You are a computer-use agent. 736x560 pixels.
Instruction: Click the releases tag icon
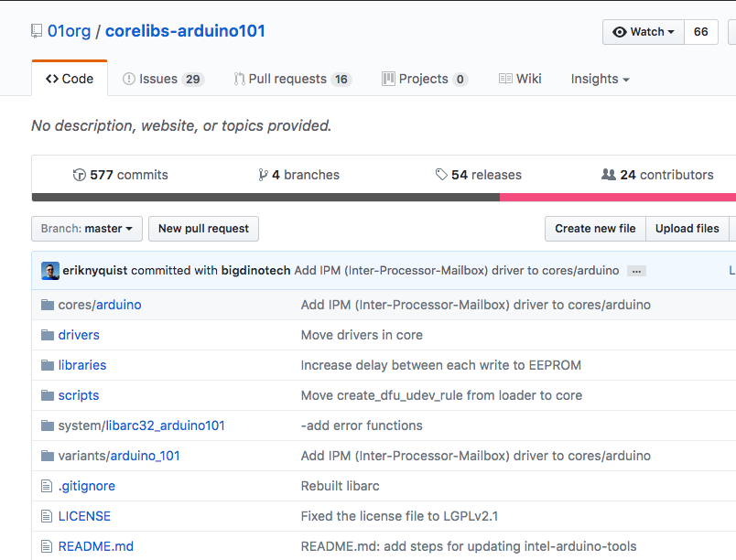click(x=441, y=175)
